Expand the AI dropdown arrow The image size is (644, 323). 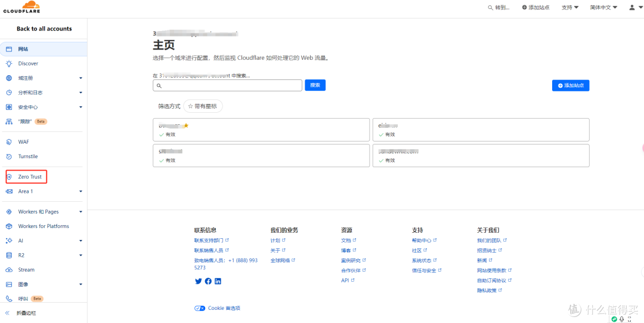point(81,241)
